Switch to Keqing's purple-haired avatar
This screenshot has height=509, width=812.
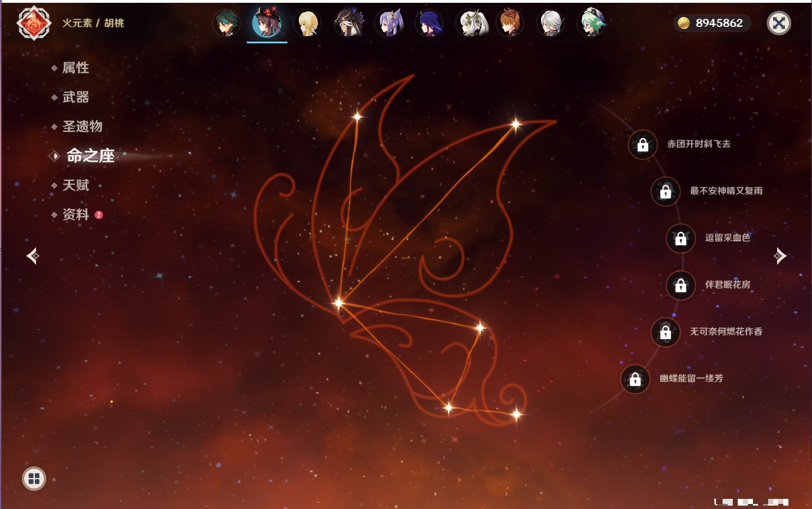[389, 23]
